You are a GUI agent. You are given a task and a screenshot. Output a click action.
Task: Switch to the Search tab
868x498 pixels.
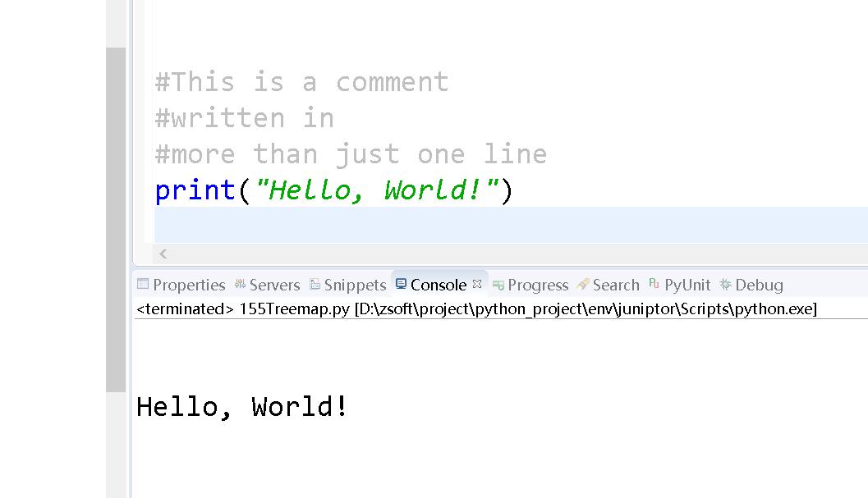pos(616,285)
